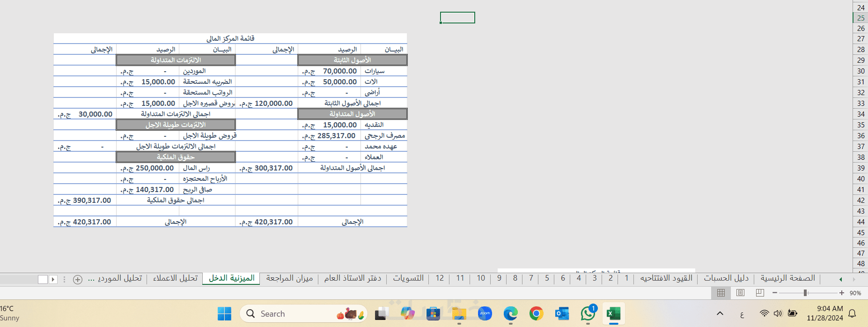Select row header 44
Screen dimensions: 868x327
[x=861, y=222]
